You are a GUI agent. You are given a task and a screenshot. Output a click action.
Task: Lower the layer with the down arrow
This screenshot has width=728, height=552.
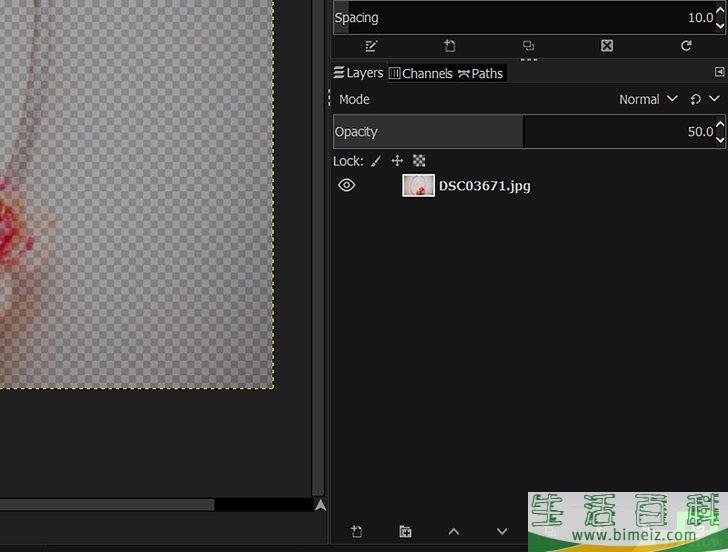502,532
